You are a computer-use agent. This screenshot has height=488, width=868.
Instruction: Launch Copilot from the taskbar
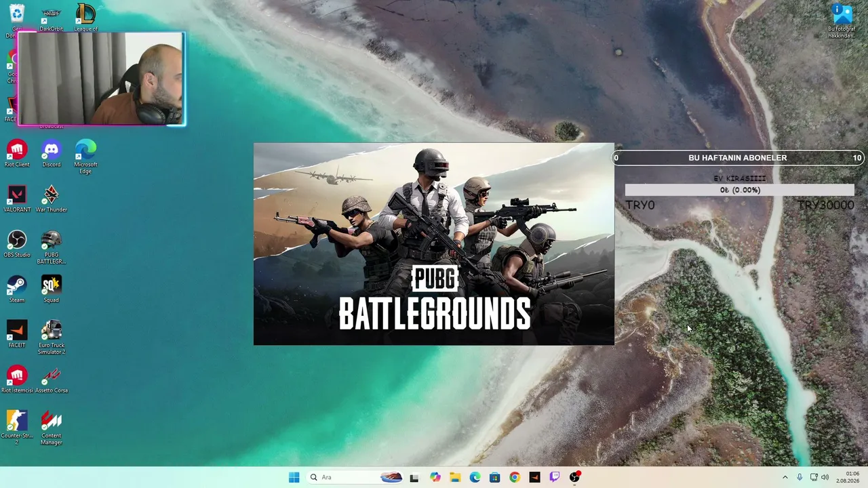[435, 477]
